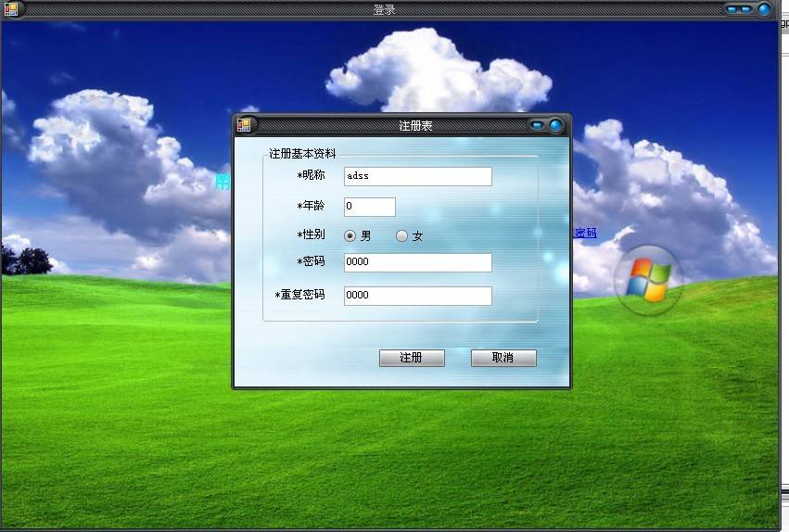Close the 注册表 dialog with round blue button
This screenshot has height=532, width=789.
click(556, 125)
